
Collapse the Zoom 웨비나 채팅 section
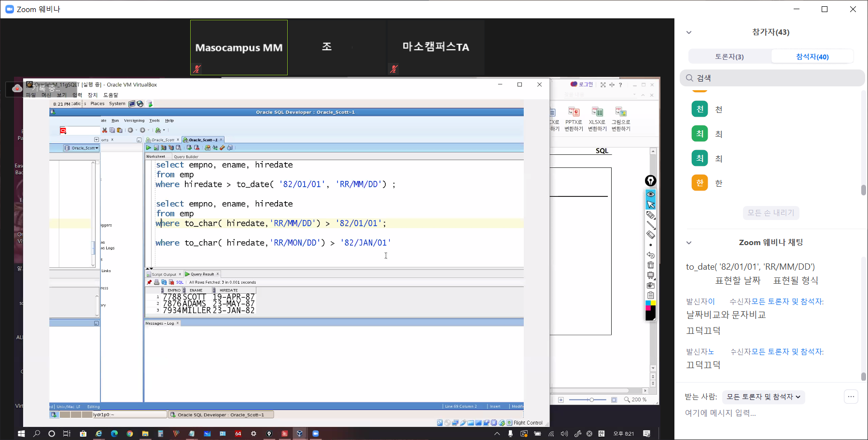click(x=689, y=243)
